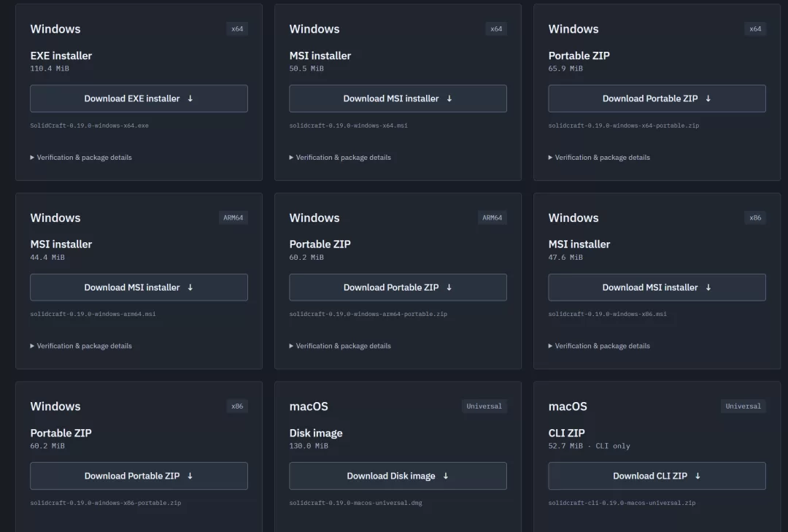
Task: Click the 110.4 MiB size text
Action: tap(50, 69)
